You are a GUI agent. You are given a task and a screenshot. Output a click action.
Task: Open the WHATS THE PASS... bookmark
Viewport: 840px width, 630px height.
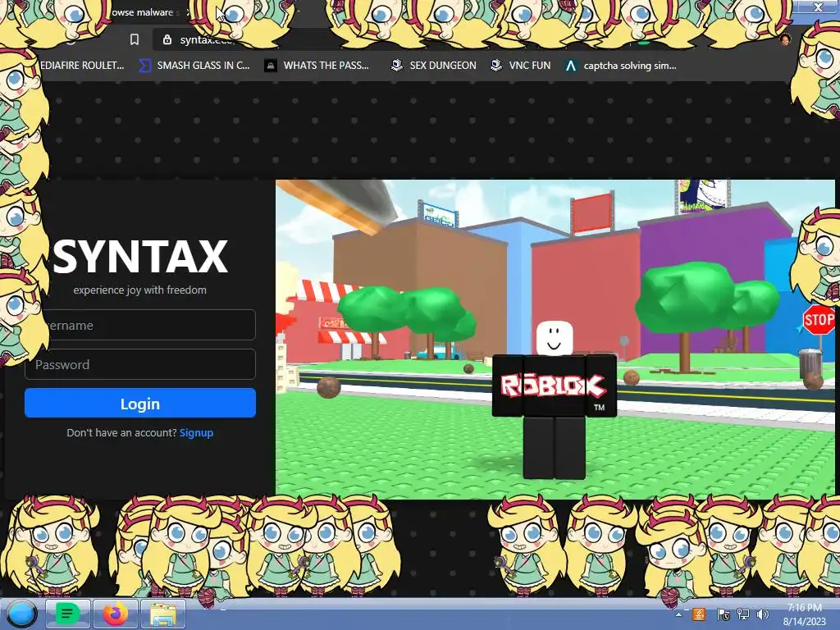[317, 66]
